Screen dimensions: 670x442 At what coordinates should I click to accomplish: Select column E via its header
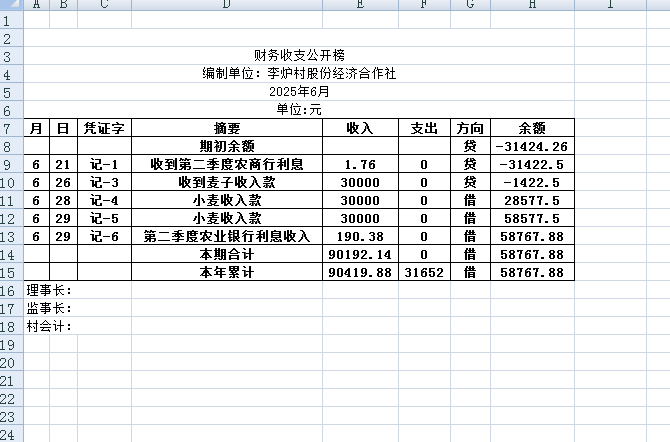(360, 5)
